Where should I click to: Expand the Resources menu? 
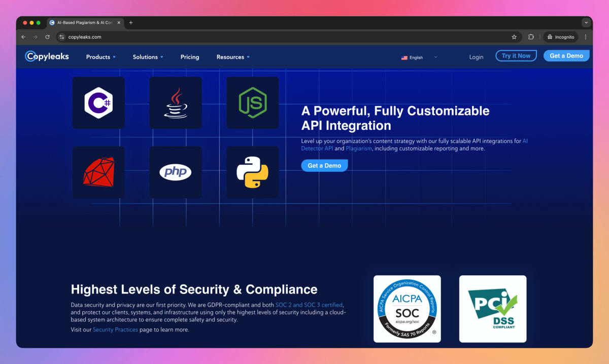click(x=233, y=57)
